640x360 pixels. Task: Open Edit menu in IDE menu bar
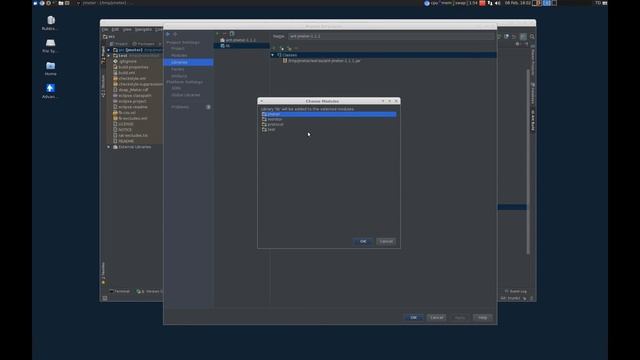click(115, 29)
